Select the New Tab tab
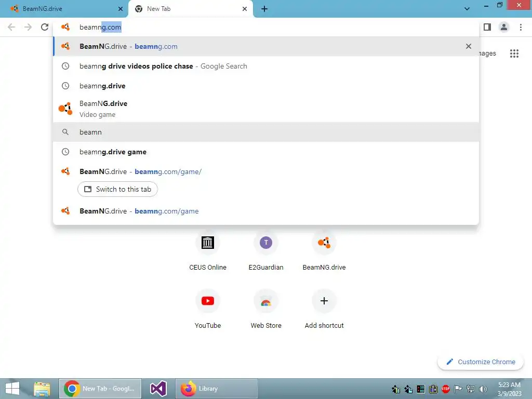The image size is (532, 399). click(x=190, y=9)
